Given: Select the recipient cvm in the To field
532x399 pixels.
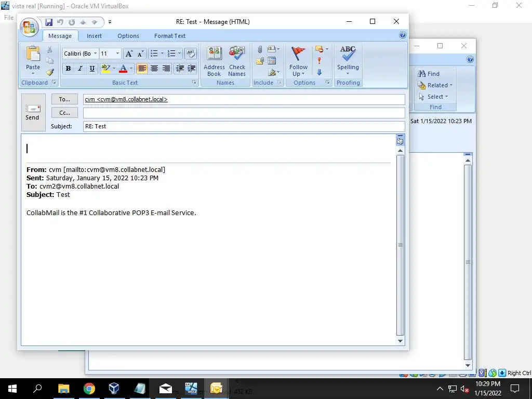Looking at the screenshot, I should (x=126, y=99).
